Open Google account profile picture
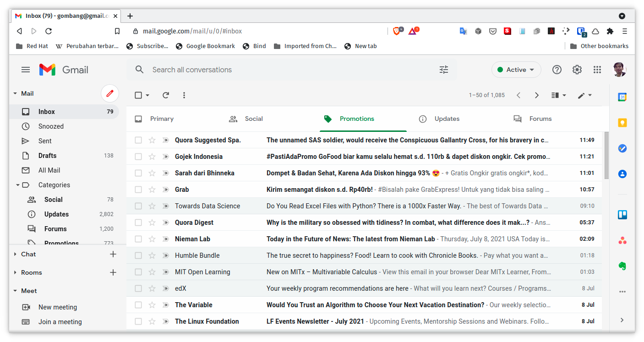The height and width of the screenshot is (342, 644). [x=619, y=70]
